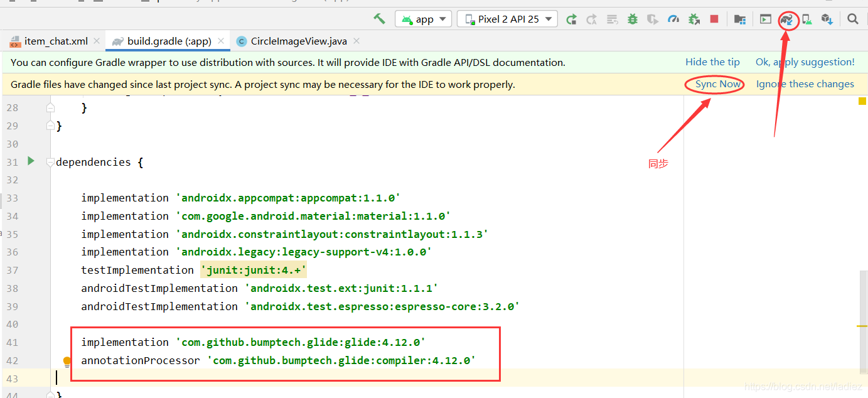Sync Project with Gradle Files elephant icon

[787, 20]
